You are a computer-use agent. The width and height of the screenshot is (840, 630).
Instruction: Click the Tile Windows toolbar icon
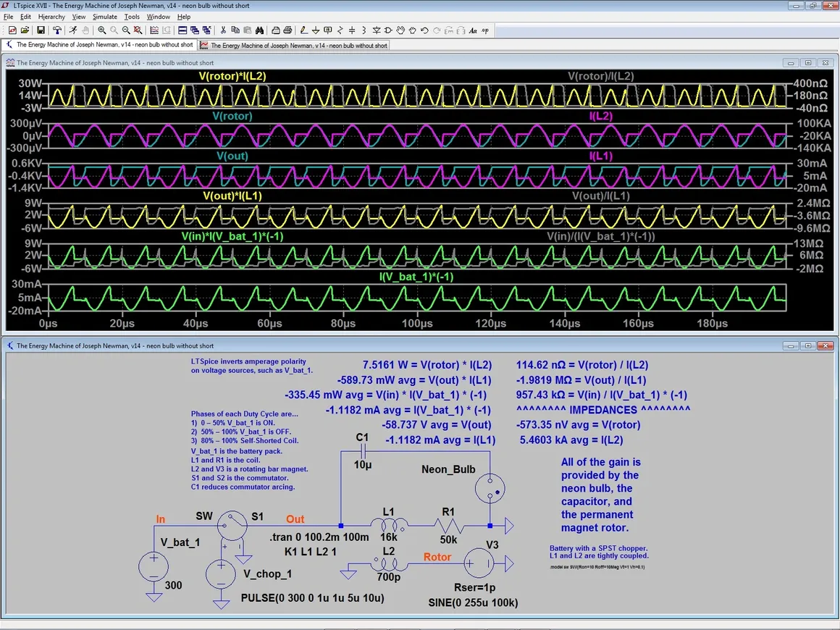click(x=182, y=30)
